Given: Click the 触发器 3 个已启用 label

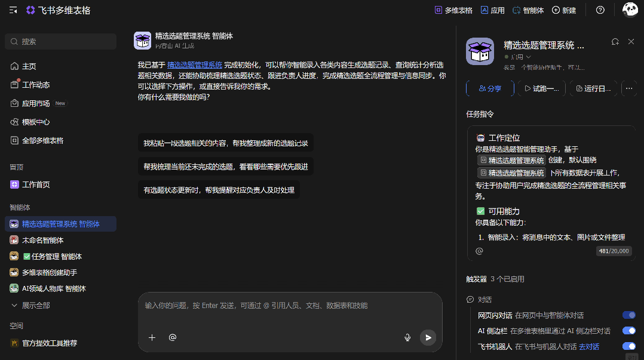Looking at the screenshot, I should point(495,279).
